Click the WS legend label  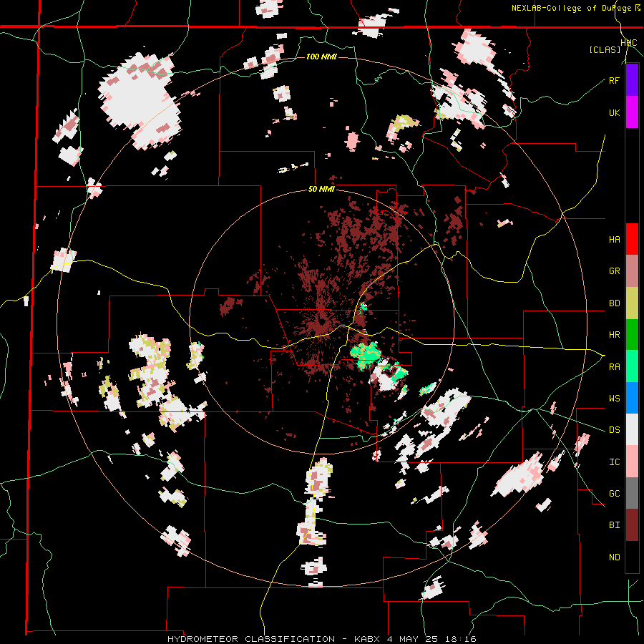coord(614,399)
